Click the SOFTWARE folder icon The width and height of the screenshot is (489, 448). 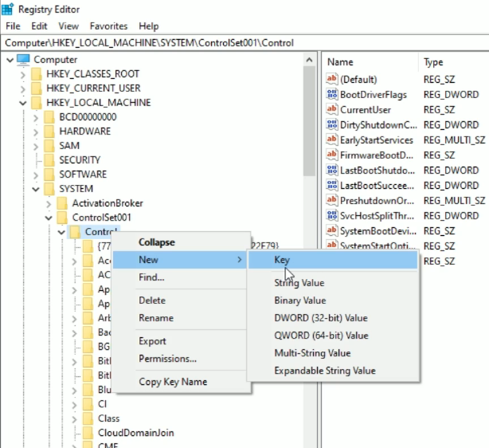point(49,175)
